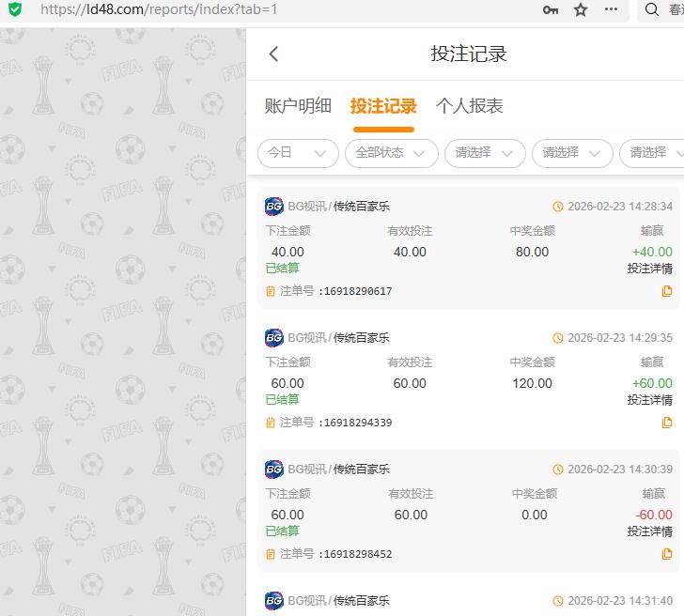
Task: Click BG logo on the 14:29:35 record
Action: point(274,338)
